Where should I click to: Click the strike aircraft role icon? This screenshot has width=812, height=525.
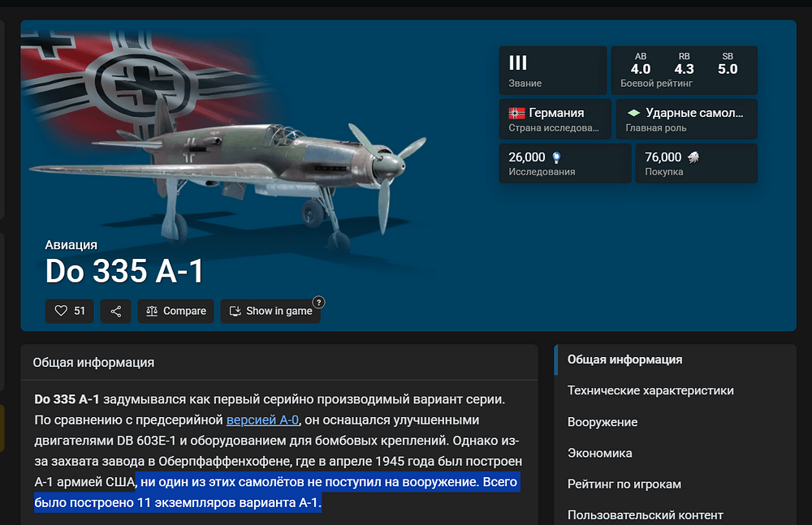[x=633, y=113]
